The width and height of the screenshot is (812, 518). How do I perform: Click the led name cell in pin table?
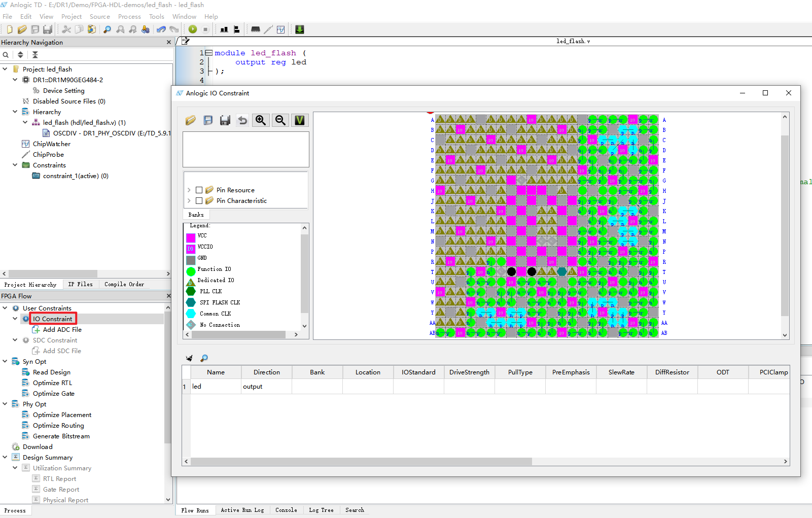(x=216, y=387)
